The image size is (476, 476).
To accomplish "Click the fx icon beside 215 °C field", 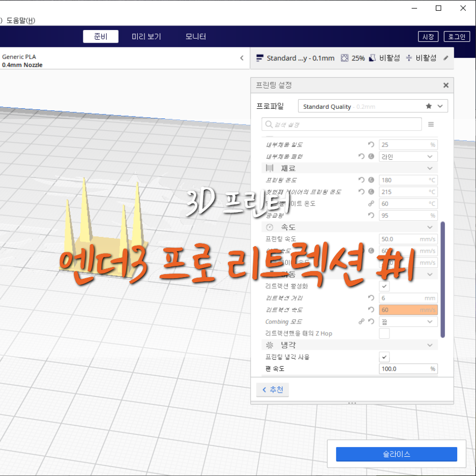I will click(x=371, y=192).
